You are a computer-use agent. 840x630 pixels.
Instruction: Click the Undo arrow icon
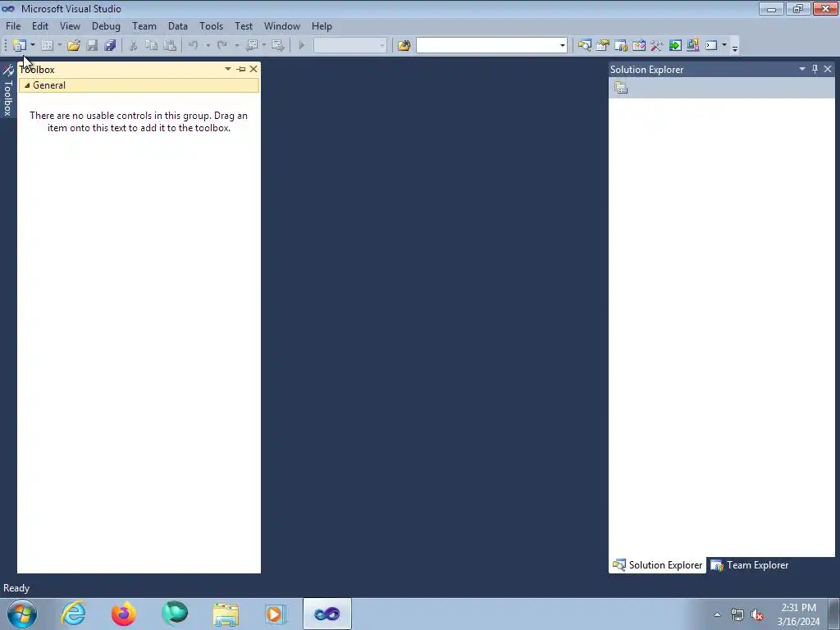click(x=194, y=46)
